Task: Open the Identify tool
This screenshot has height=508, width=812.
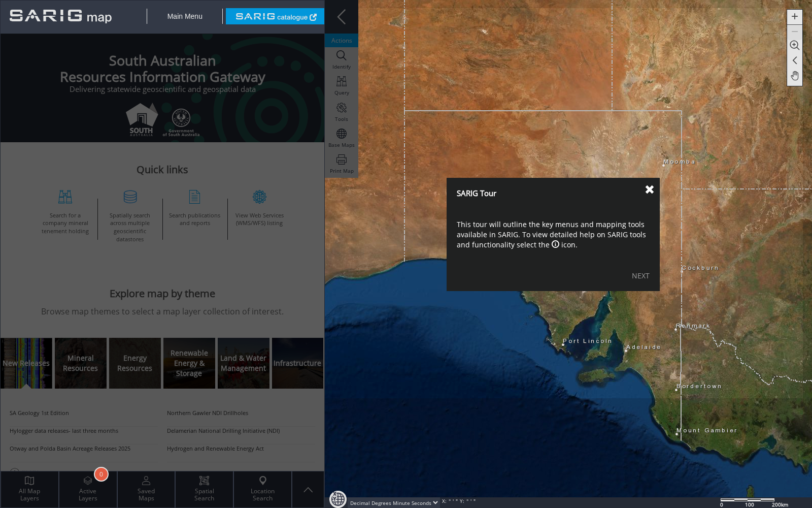Action: tap(342, 60)
